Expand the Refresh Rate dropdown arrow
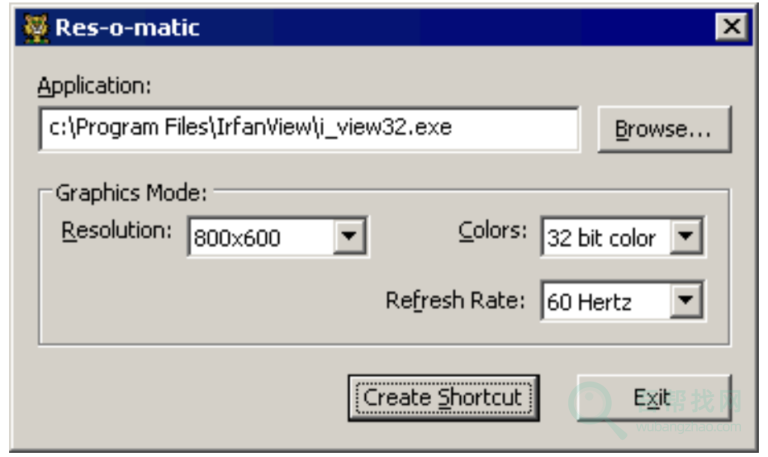The image size is (768, 457). [x=685, y=300]
